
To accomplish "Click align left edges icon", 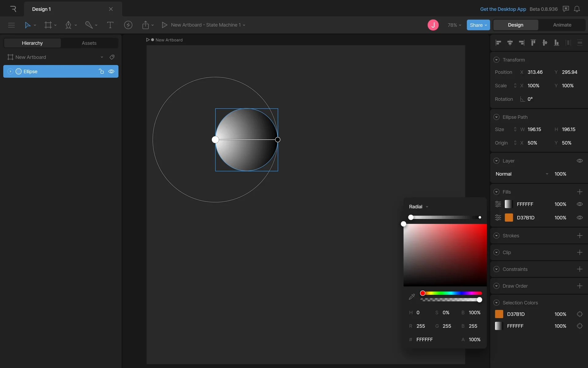I will point(498,43).
